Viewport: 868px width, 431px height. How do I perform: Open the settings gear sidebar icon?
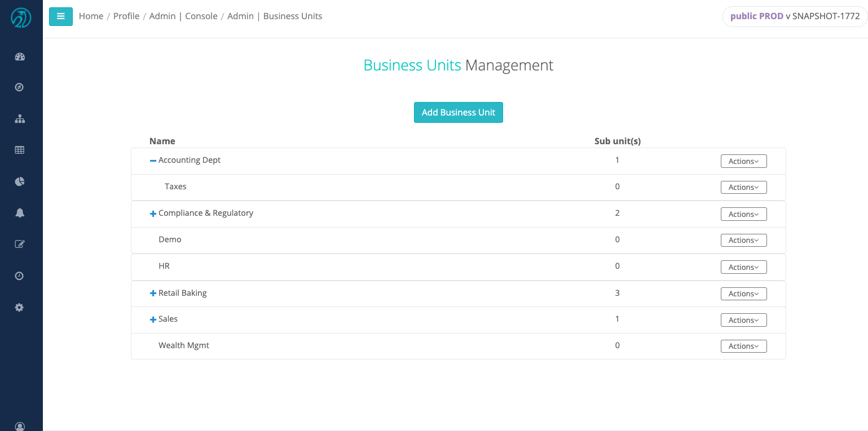click(x=20, y=307)
